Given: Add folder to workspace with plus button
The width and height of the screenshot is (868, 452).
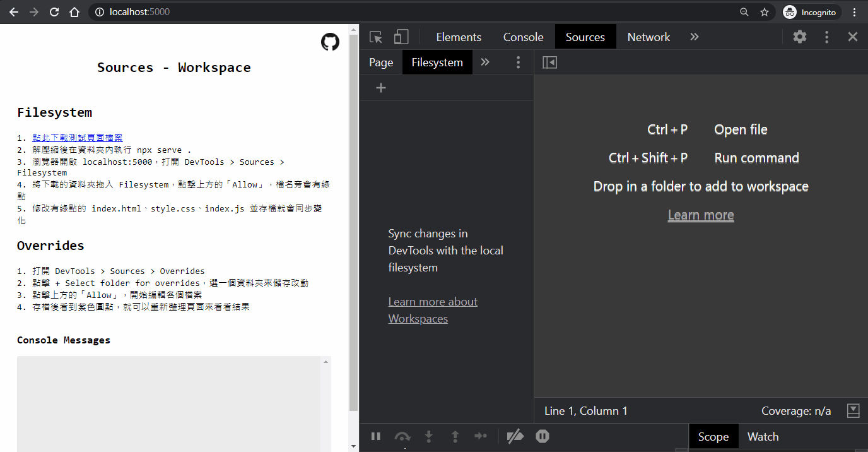Looking at the screenshot, I should pos(380,87).
